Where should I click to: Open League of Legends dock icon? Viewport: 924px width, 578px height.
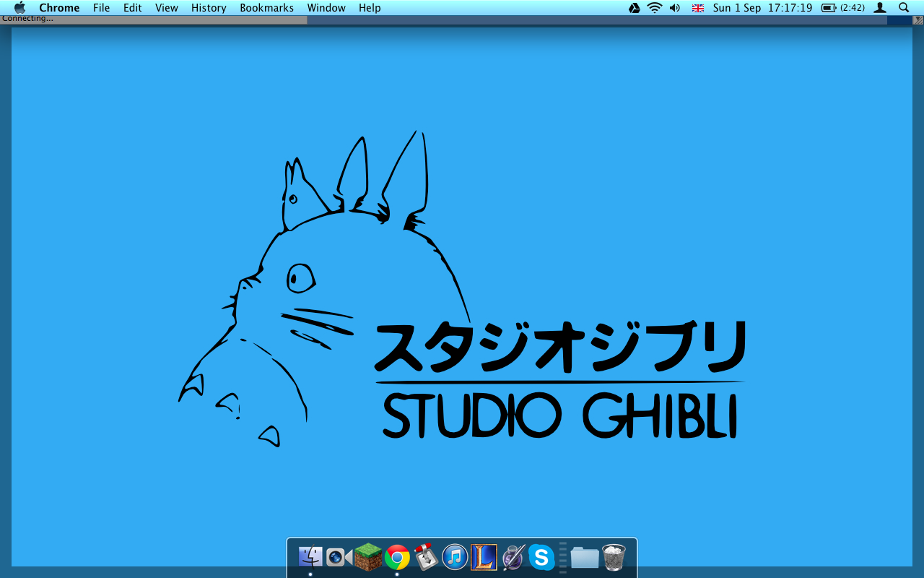pos(484,557)
